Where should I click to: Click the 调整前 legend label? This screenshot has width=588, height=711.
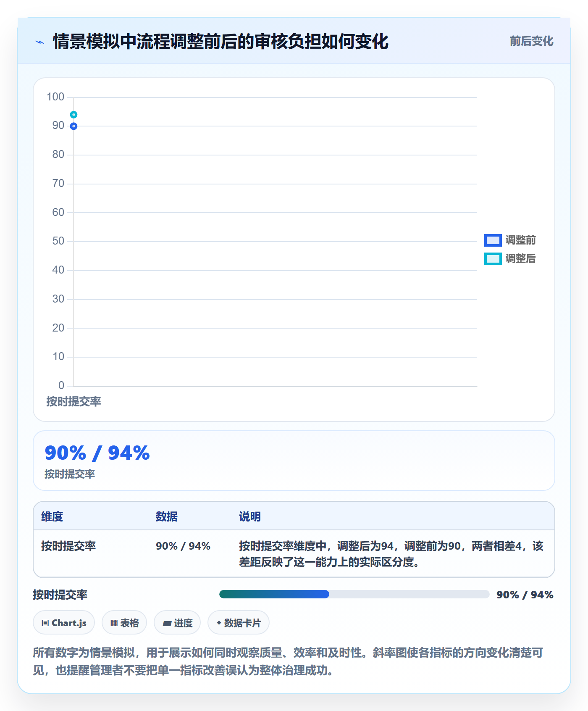520,240
